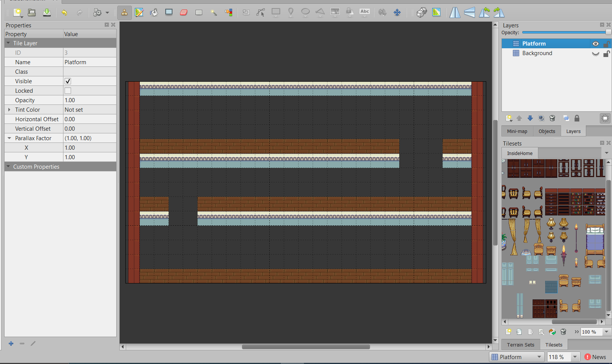Viewport: 612px width, 364px height.
Task: Open the Terrain Sets tab
Action: point(520,345)
